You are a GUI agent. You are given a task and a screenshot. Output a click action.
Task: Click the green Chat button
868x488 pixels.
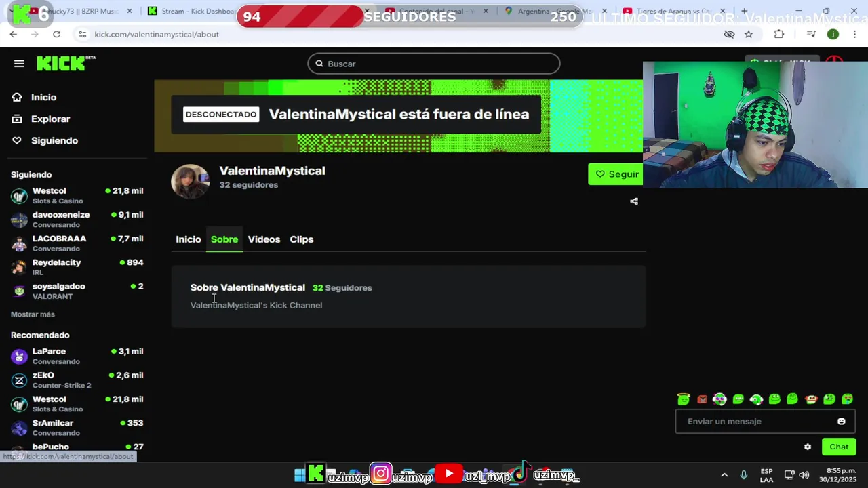pyautogui.click(x=839, y=447)
